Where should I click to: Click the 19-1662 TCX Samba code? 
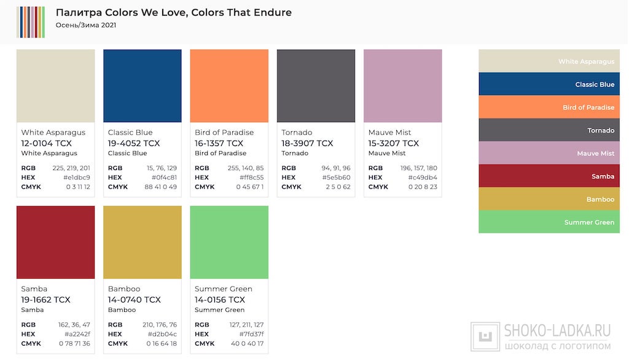(x=46, y=300)
